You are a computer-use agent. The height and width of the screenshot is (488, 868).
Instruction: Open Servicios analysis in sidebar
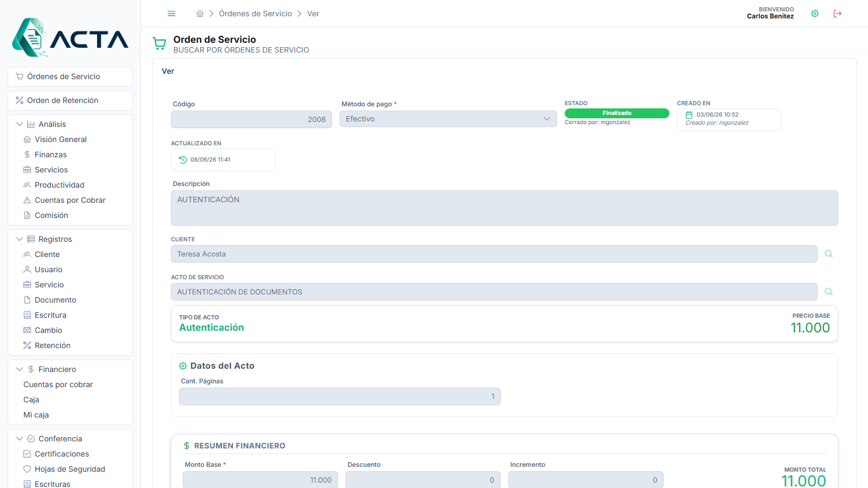(51, 170)
